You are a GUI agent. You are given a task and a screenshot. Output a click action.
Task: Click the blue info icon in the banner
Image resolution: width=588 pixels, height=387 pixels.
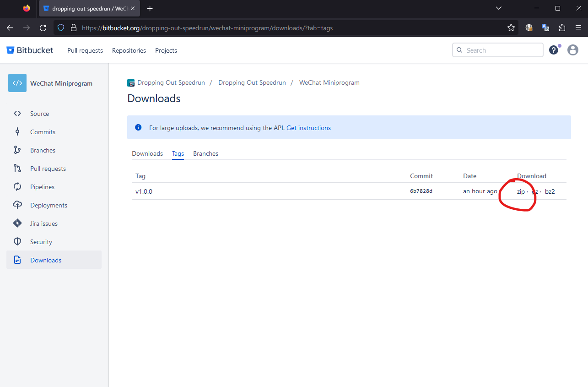pyautogui.click(x=138, y=127)
